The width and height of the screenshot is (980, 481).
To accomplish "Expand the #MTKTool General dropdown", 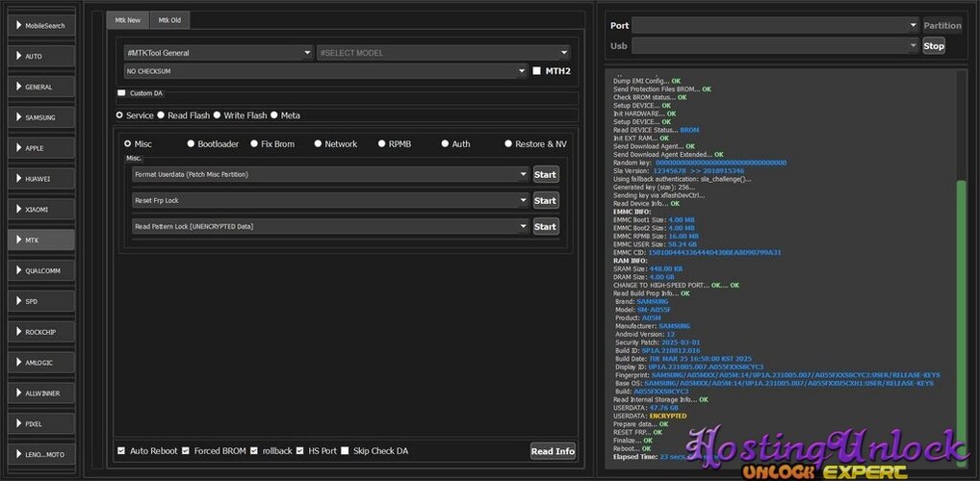I will pos(219,53).
